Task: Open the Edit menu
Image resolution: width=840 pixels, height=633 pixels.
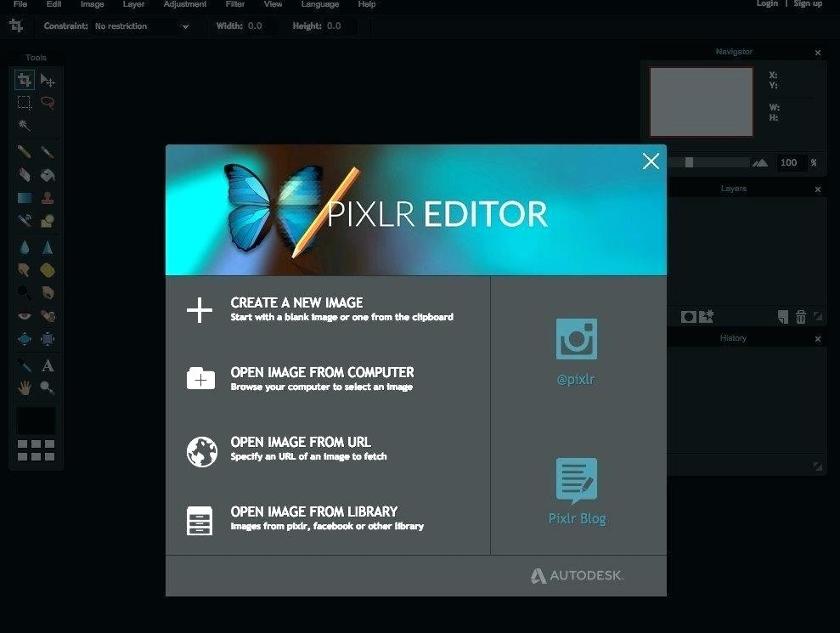Action: (54, 3)
